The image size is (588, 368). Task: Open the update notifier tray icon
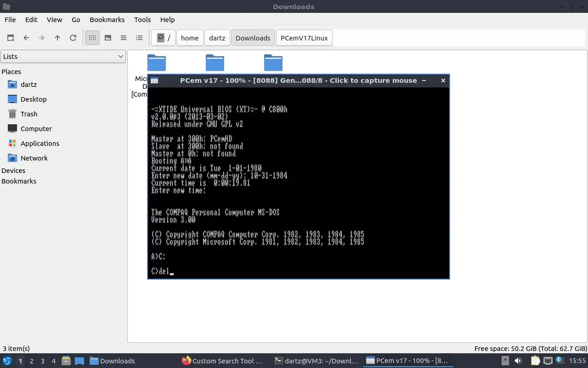pyautogui.click(x=560, y=361)
